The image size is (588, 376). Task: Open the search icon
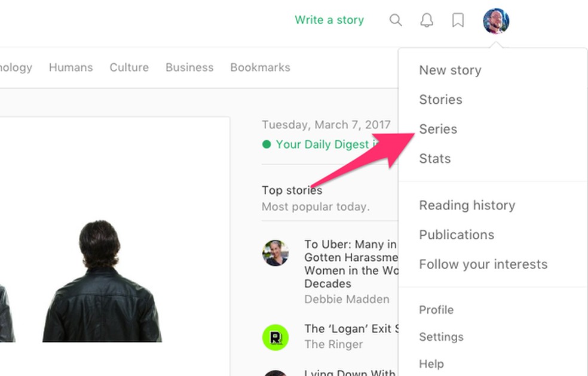(396, 20)
